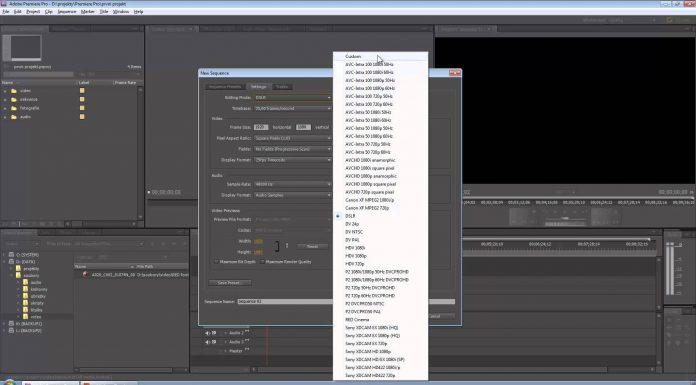Select Sony XDCAM EX 720p option

coord(380,343)
